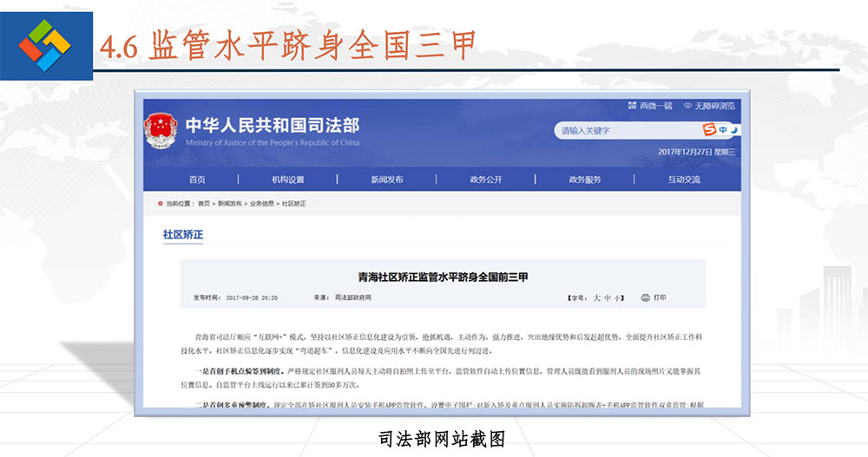Open the 机构设置 navigation tab

[x=288, y=180]
